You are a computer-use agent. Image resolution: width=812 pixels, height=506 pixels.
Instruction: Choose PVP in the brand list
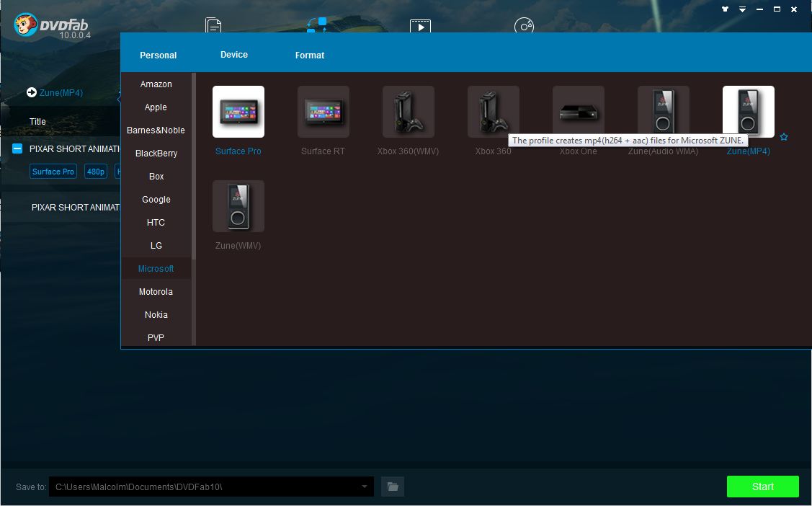(156, 337)
